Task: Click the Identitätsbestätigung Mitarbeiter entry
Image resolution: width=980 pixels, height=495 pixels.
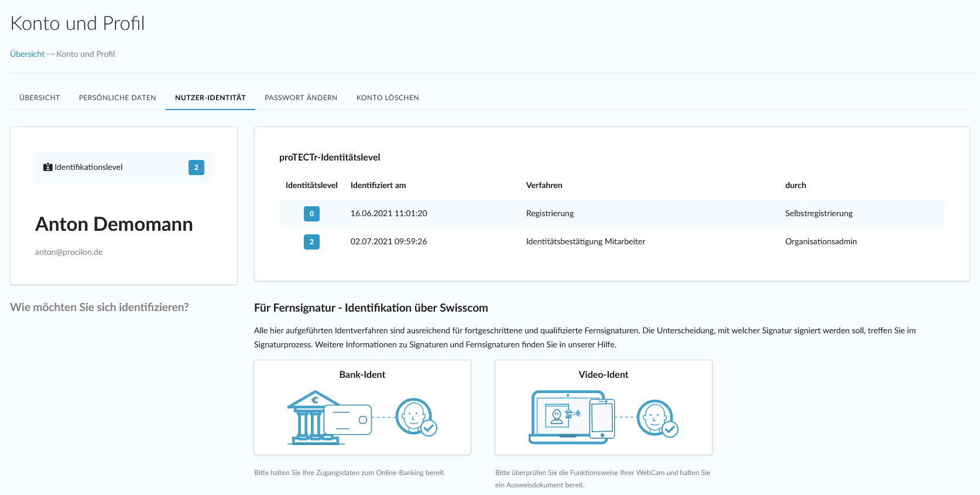Action: point(585,242)
